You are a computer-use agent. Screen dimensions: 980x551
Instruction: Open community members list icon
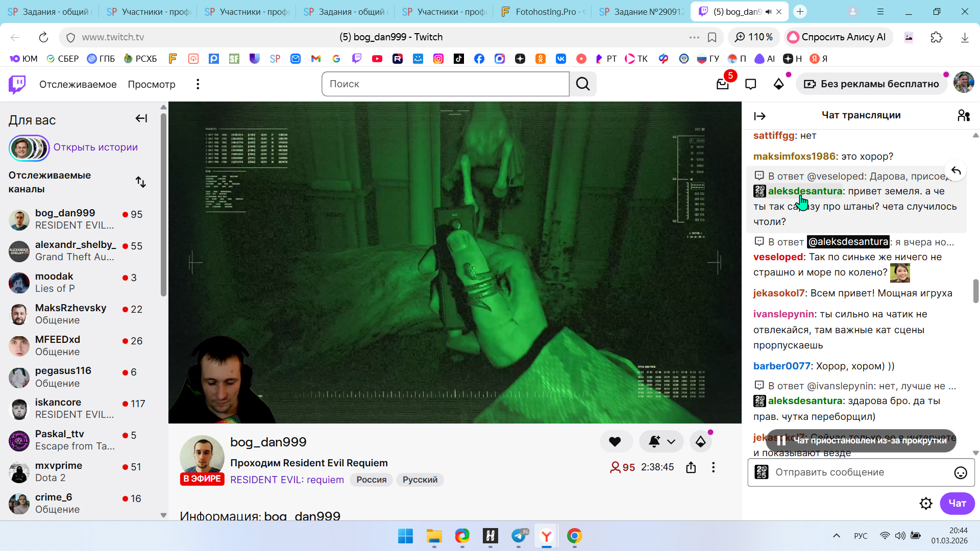pos(964,116)
